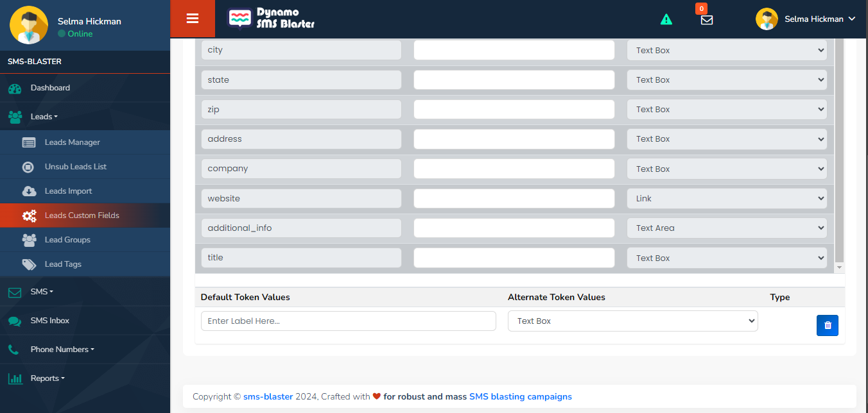Click the Lead Tags tag icon

tap(29, 264)
